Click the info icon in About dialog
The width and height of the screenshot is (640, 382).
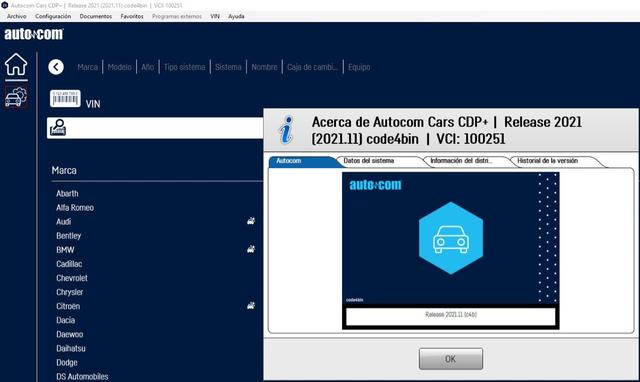pos(287,130)
